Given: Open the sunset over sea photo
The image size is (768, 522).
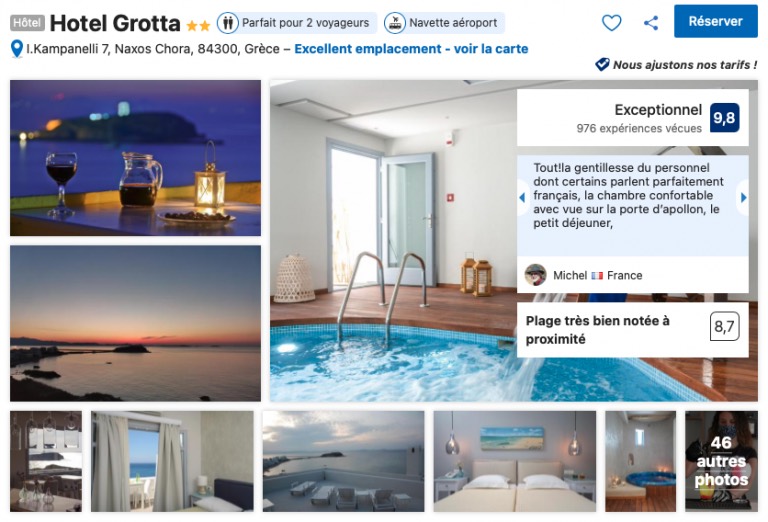Looking at the screenshot, I should 136,324.
